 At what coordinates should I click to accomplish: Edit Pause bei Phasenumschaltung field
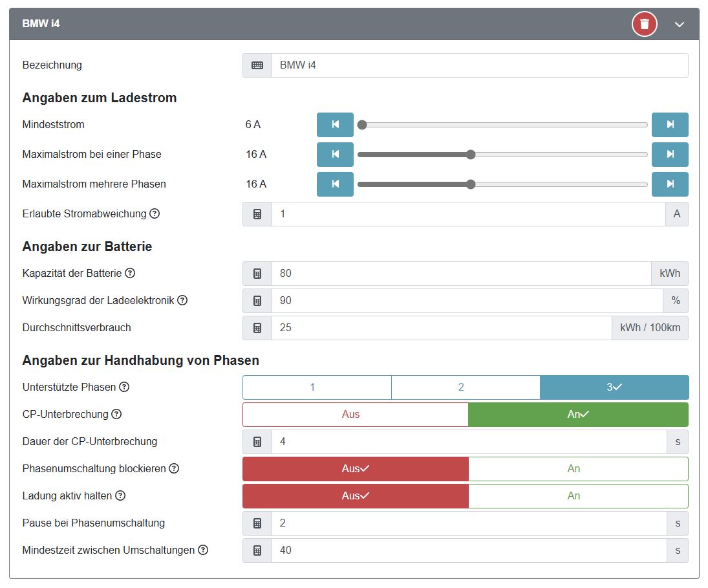coord(469,523)
